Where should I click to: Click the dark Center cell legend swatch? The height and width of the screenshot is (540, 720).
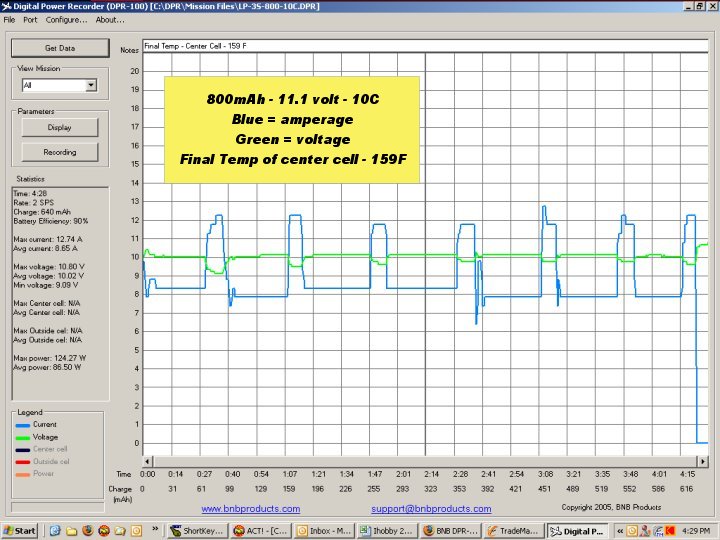tap(22, 450)
